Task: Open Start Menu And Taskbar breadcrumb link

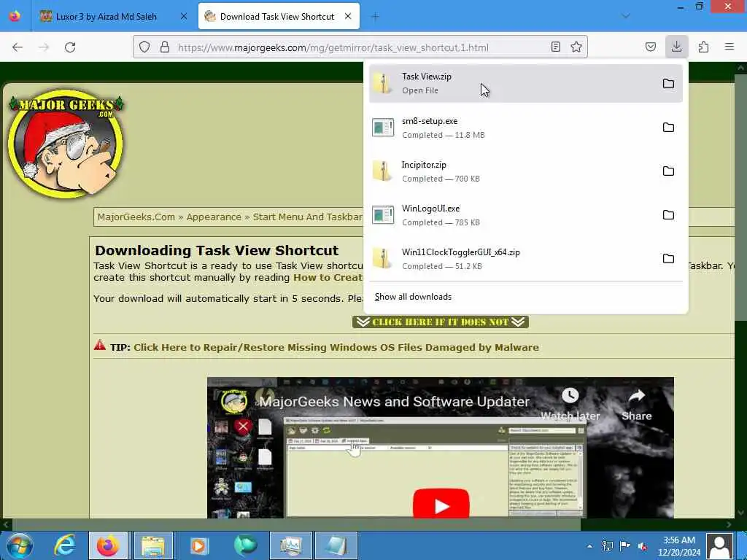Action: (307, 217)
